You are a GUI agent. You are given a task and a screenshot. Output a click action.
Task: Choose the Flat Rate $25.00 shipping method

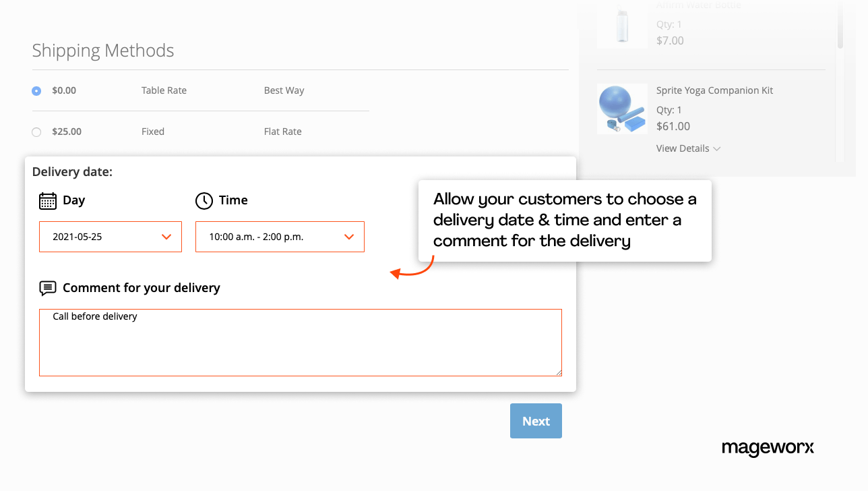pos(36,132)
